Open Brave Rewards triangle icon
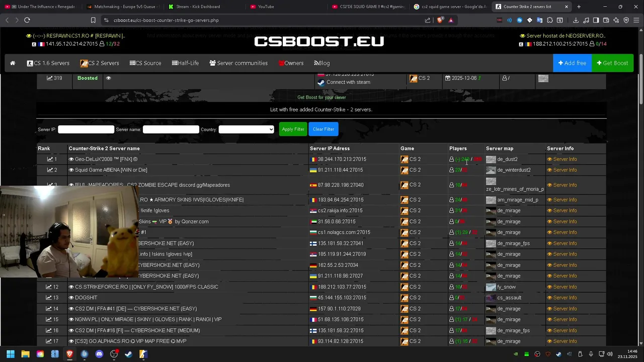The width and height of the screenshot is (644, 362). pos(451,20)
